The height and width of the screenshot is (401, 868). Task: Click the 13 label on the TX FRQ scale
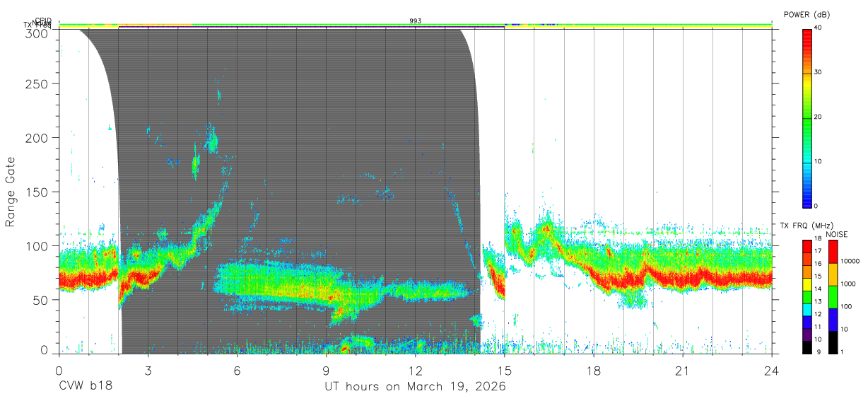(816, 301)
